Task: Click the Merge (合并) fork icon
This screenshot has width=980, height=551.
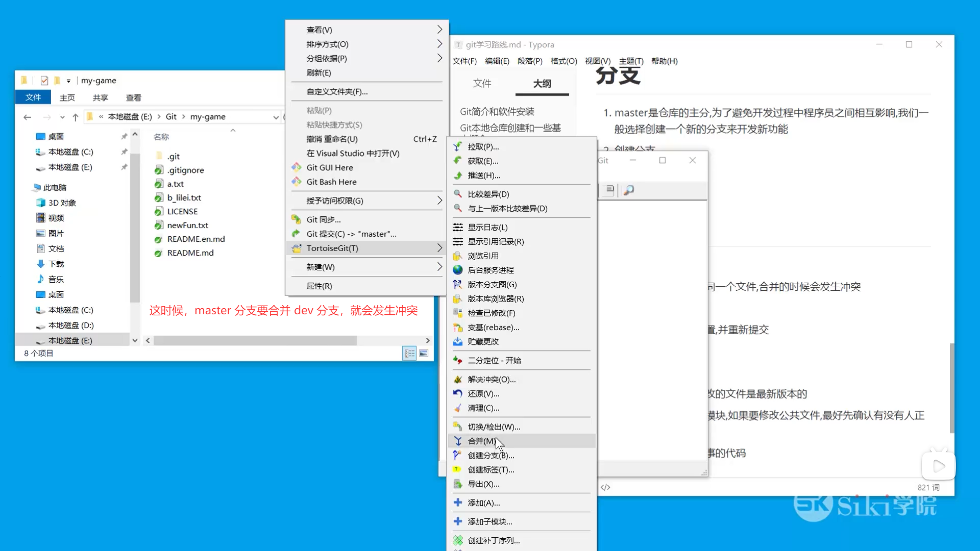Action: pos(458,441)
